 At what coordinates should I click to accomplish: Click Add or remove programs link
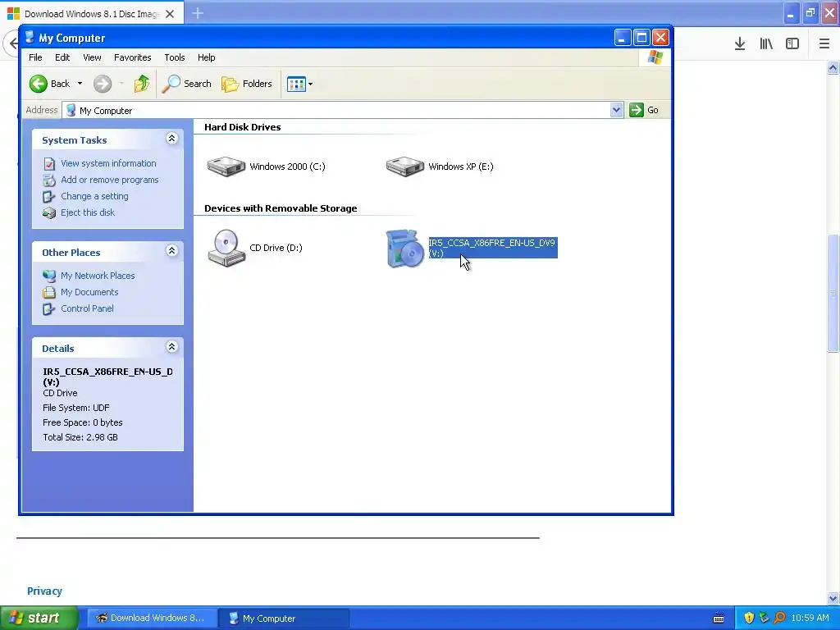[109, 180]
